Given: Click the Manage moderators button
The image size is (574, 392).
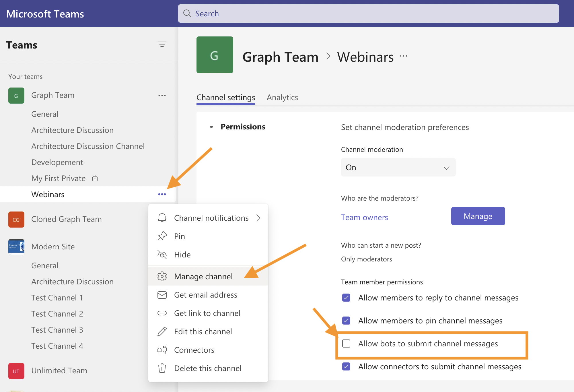Looking at the screenshot, I should 478,216.
